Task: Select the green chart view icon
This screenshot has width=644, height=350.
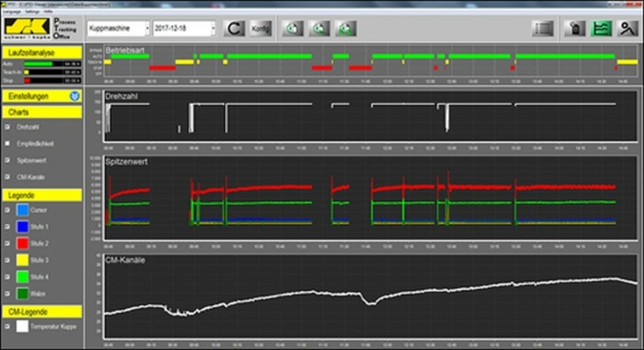Action: [601, 29]
